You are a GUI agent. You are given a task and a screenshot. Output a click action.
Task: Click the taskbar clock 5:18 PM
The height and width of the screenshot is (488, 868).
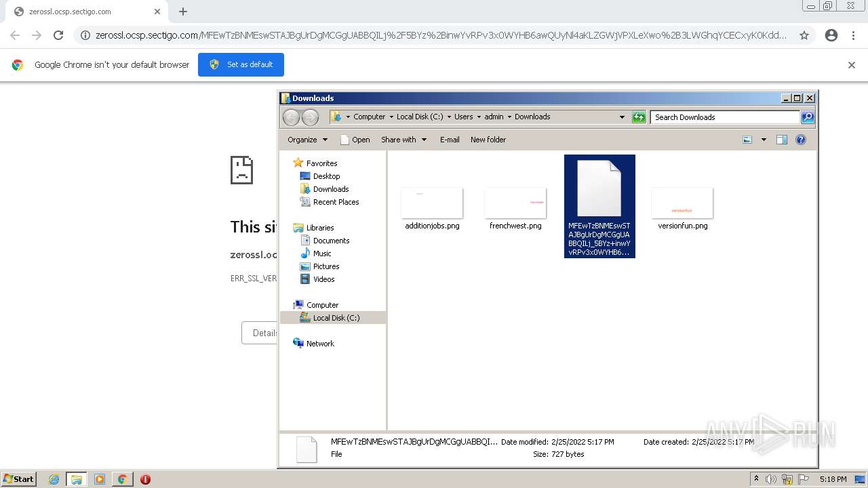(x=833, y=479)
